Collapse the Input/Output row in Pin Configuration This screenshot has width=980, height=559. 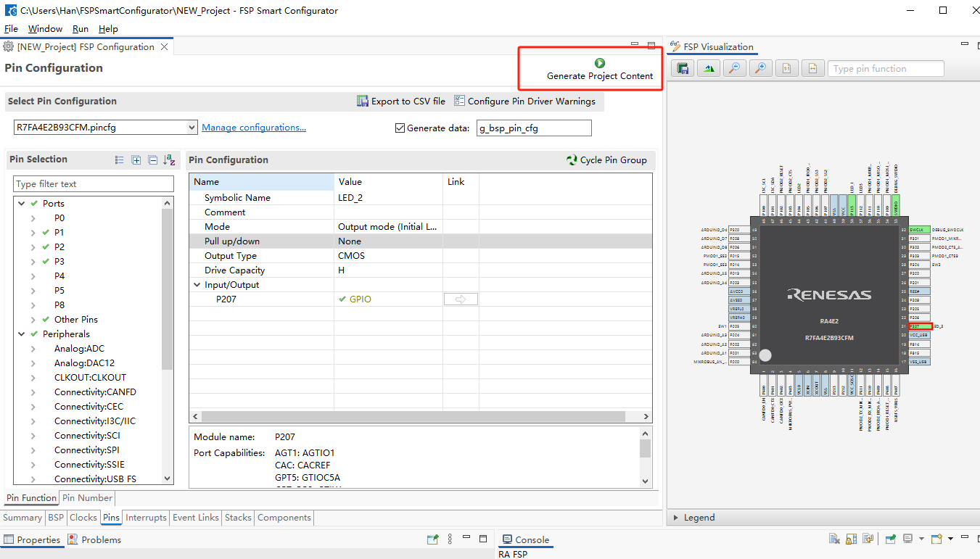click(x=197, y=285)
